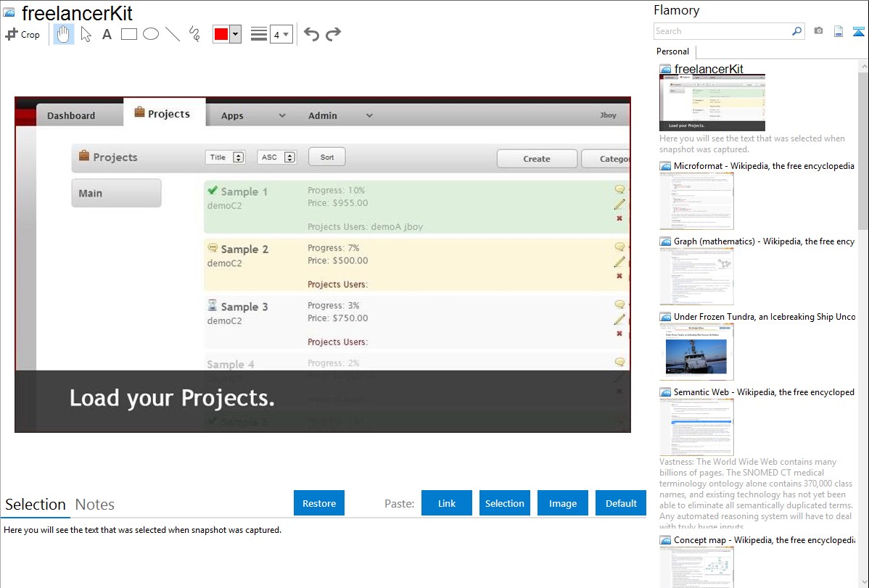Click the blue collapse panel icon

[x=858, y=31]
